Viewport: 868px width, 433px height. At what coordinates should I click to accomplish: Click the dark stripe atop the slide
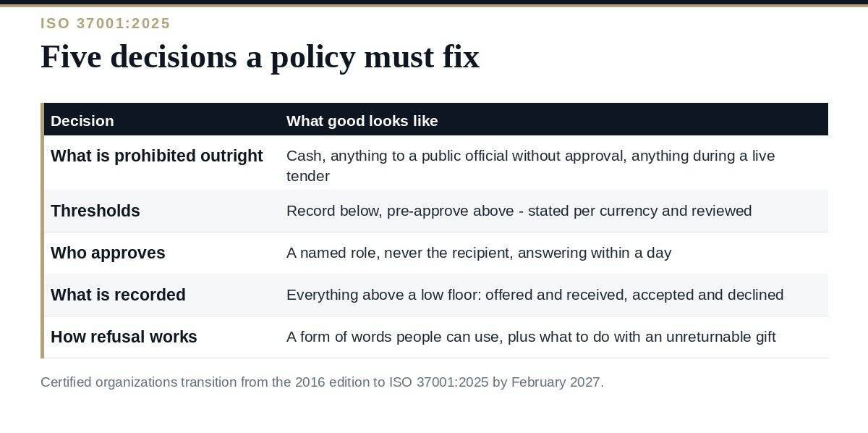pos(434,2)
